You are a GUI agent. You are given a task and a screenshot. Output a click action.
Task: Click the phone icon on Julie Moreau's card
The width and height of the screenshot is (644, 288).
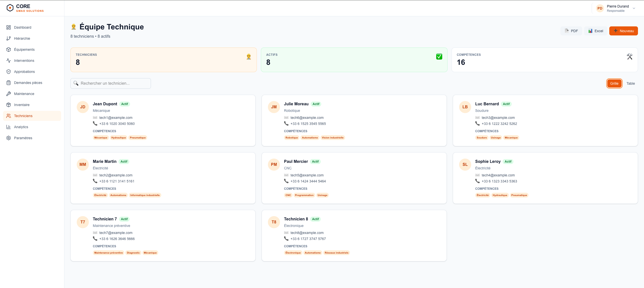[x=286, y=124]
